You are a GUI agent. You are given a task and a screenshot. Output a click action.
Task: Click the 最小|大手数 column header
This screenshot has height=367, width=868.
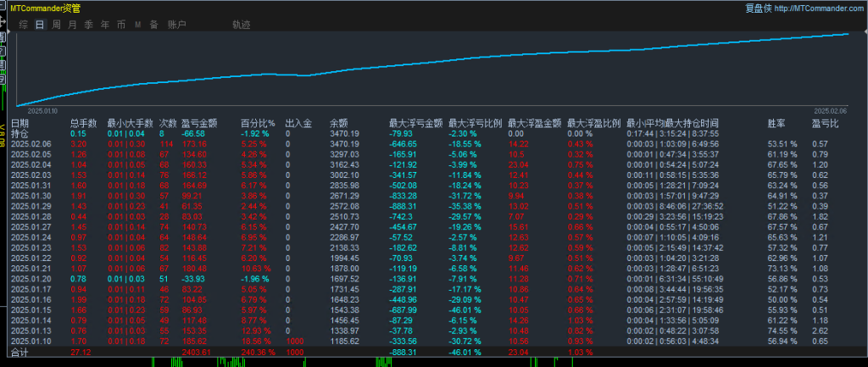(x=130, y=124)
